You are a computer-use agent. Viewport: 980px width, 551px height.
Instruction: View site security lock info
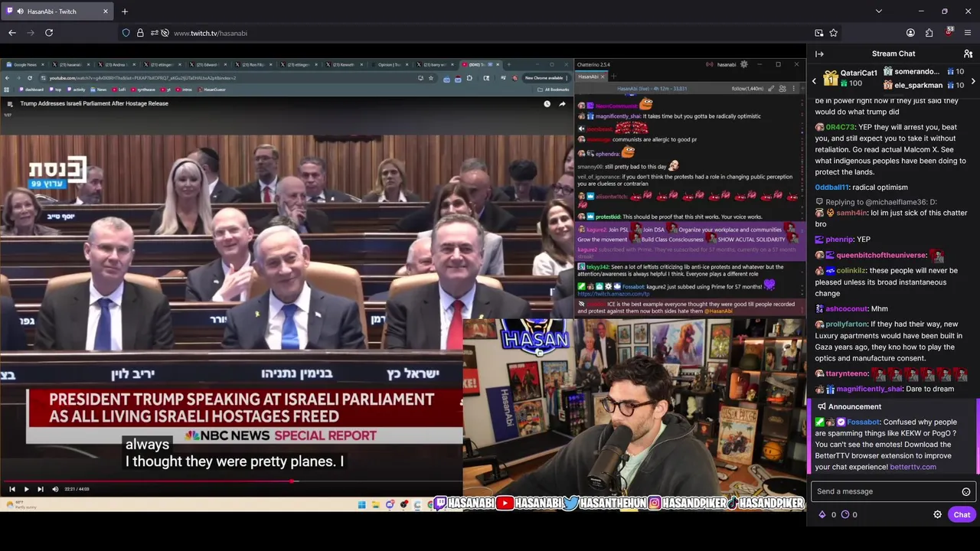pyautogui.click(x=140, y=33)
